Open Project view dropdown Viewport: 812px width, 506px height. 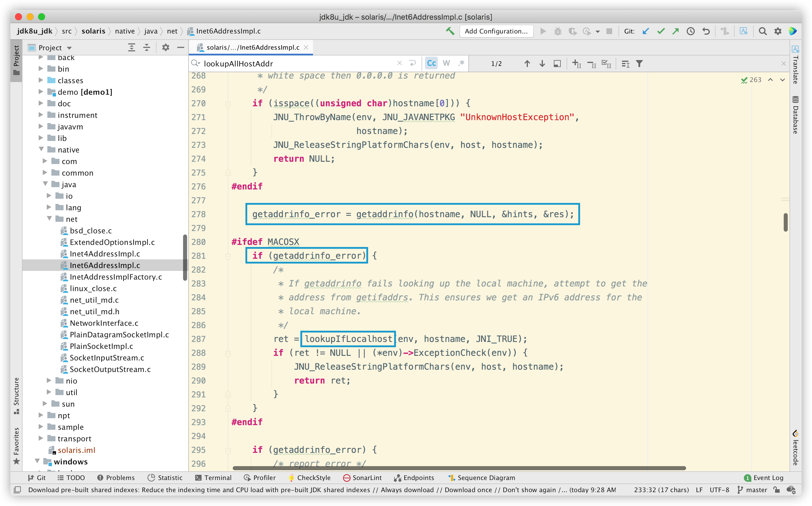[70, 48]
